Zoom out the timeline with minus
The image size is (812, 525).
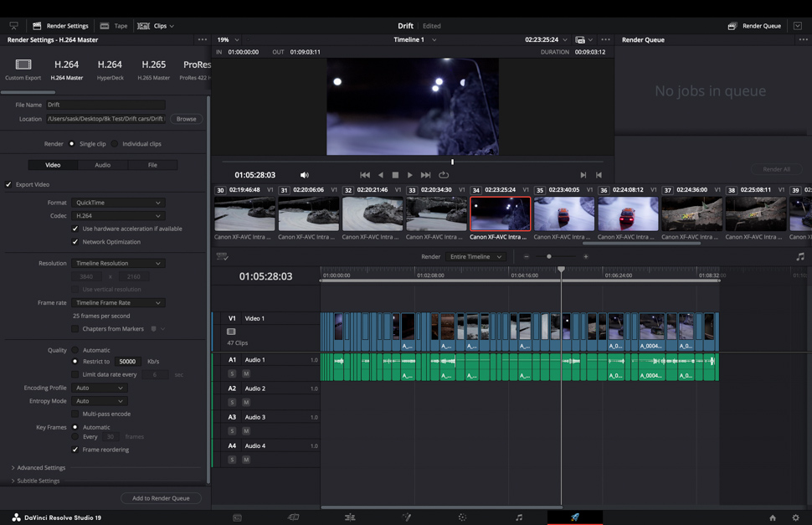[527, 257]
